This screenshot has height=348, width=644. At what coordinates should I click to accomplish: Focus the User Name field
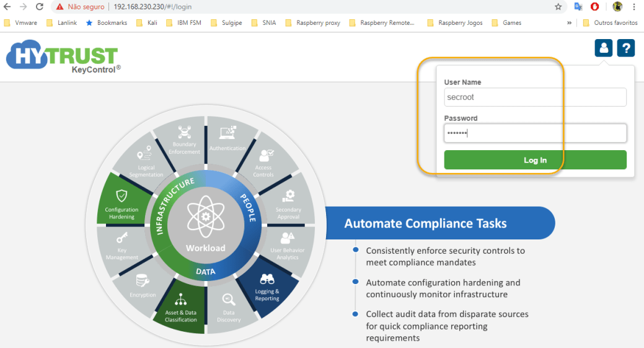pos(535,97)
